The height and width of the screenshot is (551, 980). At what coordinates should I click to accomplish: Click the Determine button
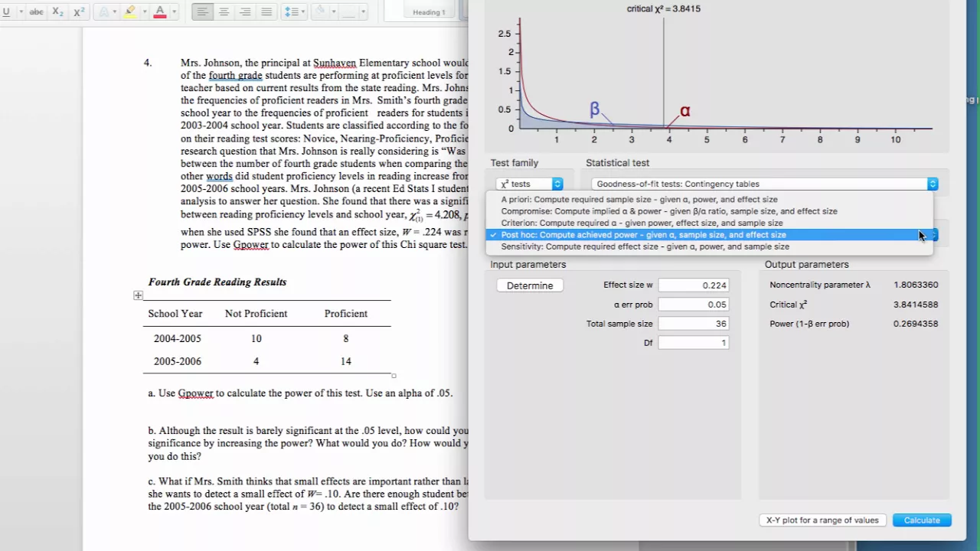(530, 285)
